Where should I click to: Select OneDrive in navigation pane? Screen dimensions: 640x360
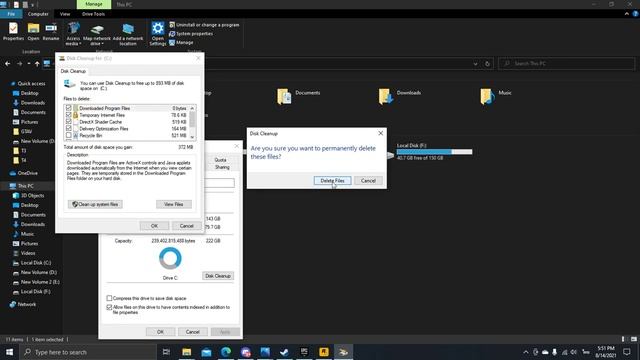(27, 173)
